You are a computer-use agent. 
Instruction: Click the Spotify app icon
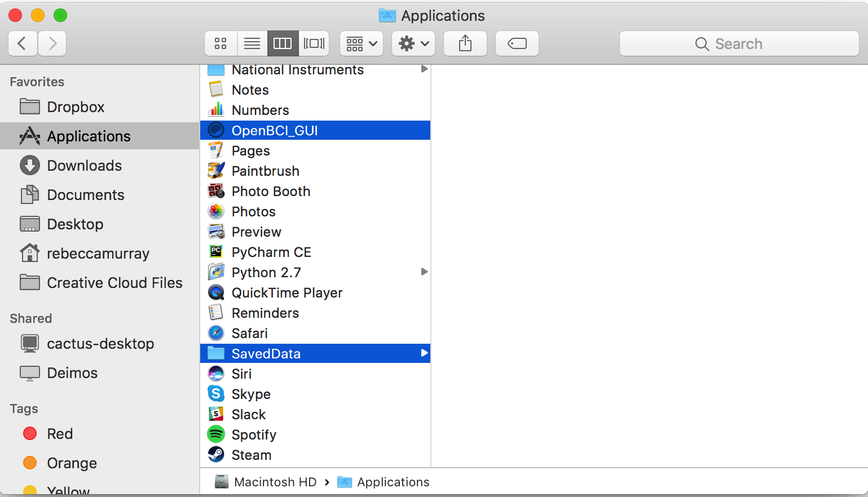pyautogui.click(x=216, y=434)
